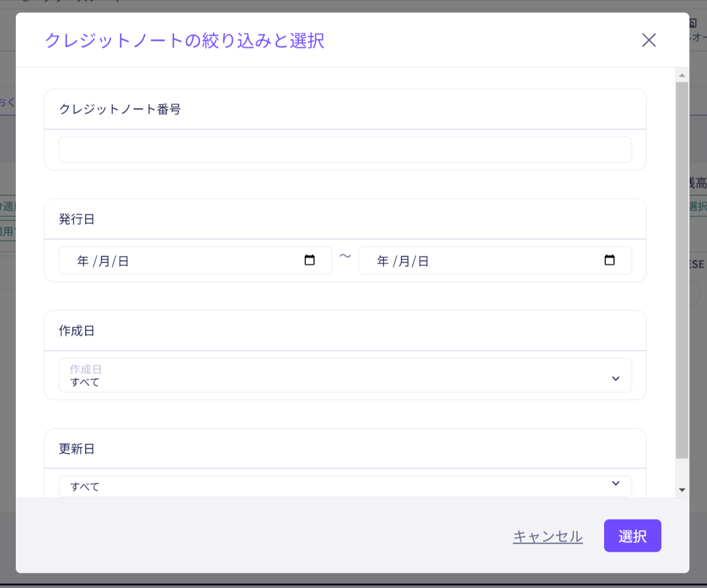
Task: Open calendar picker for 発行日 start date
Action: (x=309, y=260)
